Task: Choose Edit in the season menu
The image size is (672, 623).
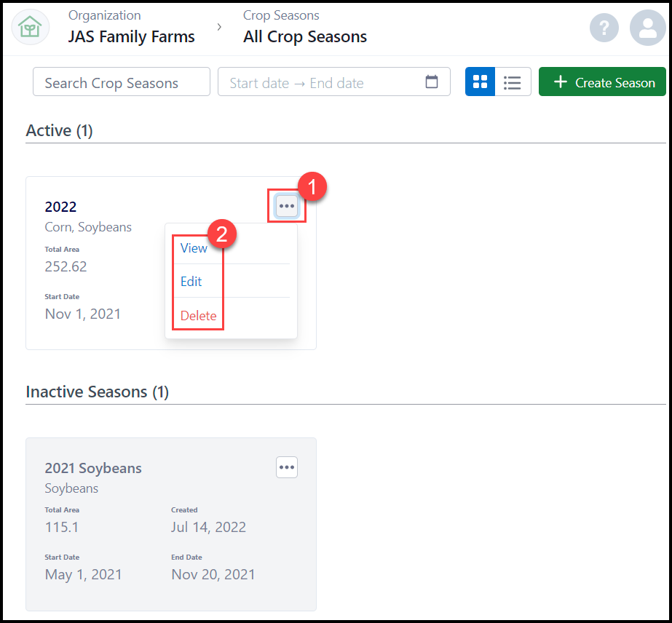Action: 191,282
